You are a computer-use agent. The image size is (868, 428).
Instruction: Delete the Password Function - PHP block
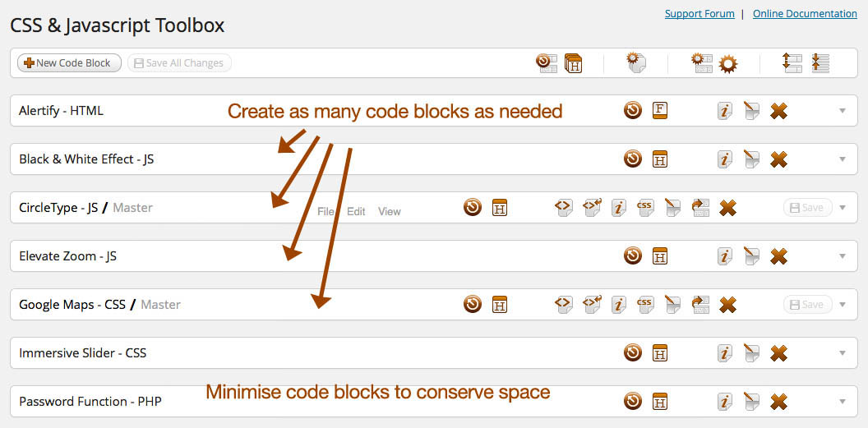pos(778,402)
